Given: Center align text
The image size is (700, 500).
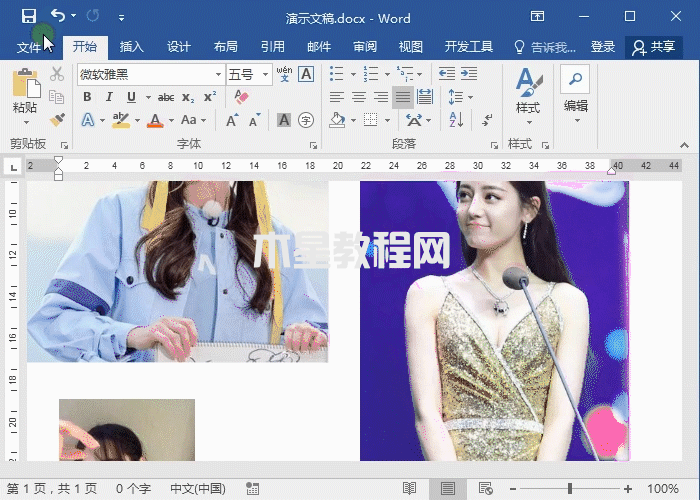Looking at the screenshot, I should point(358,97).
